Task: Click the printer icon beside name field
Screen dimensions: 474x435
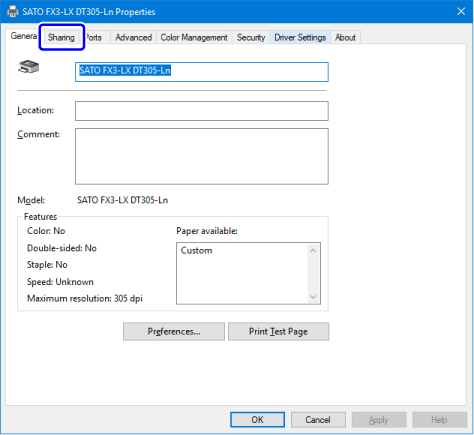Action: tap(28, 67)
